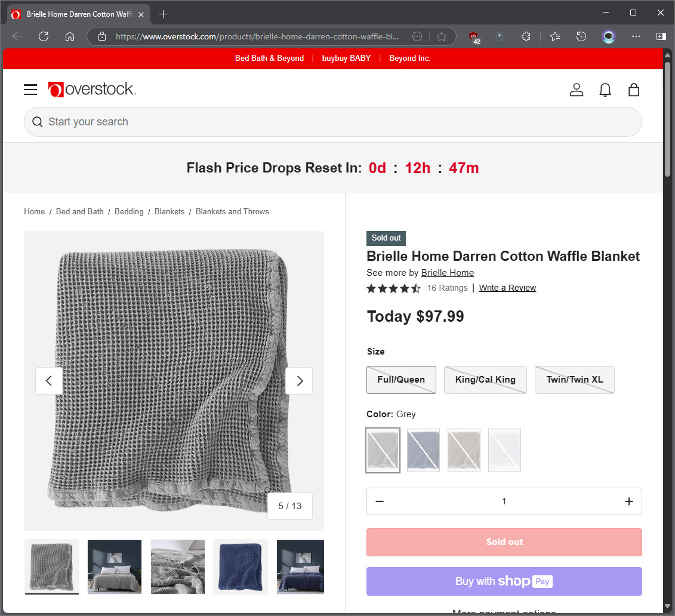Open the buybuy BABY link

click(346, 58)
